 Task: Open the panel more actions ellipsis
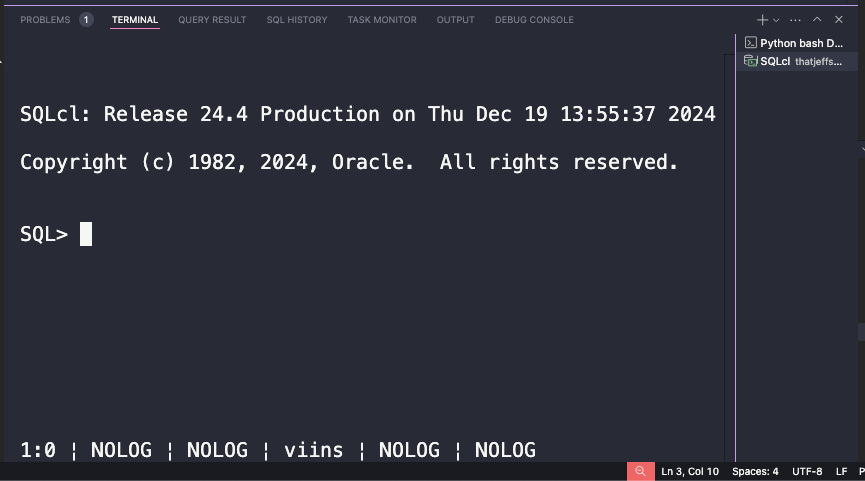point(795,20)
